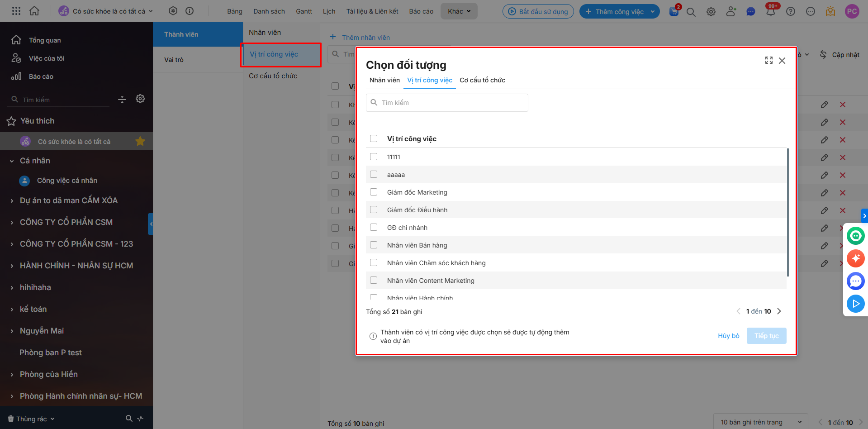Open the global search magnifier in top bar
The height and width of the screenshot is (429, 868).
691,12
